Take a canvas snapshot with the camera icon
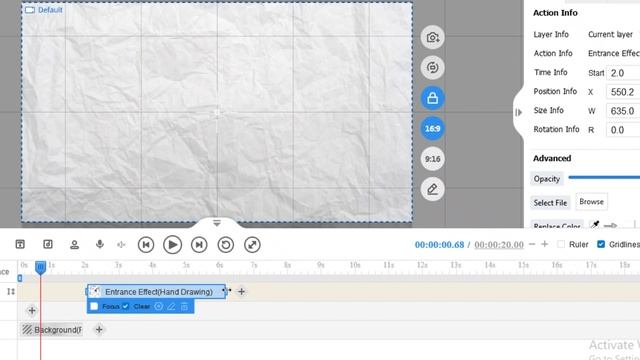This screenshot has height=360, width=640. (432, 38)
